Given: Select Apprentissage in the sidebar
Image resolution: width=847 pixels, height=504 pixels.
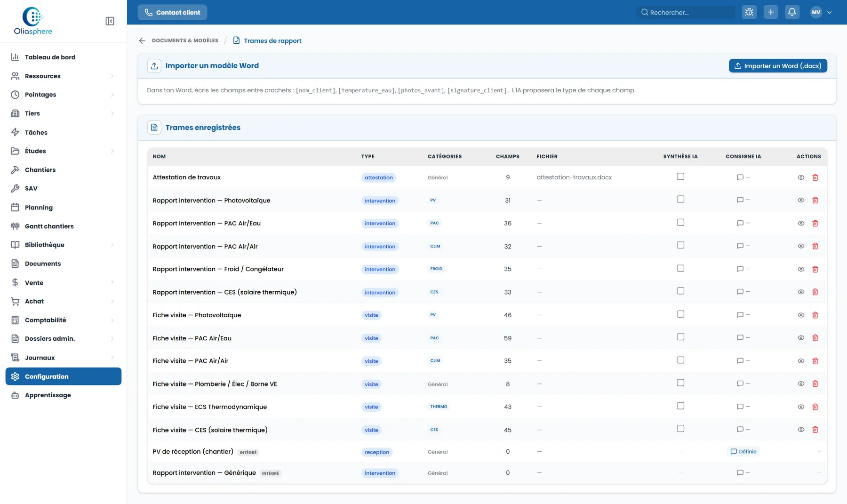Looking at the screenshot, I should tap(64, 395).
